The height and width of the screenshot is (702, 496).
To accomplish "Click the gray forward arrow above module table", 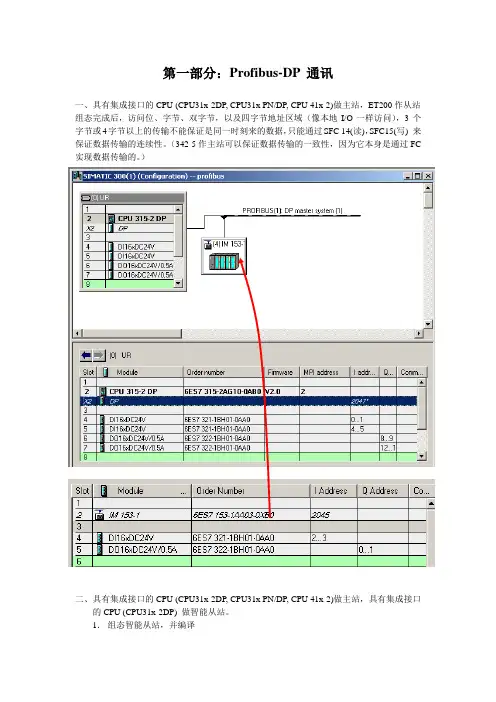I will tap(98, 355).
